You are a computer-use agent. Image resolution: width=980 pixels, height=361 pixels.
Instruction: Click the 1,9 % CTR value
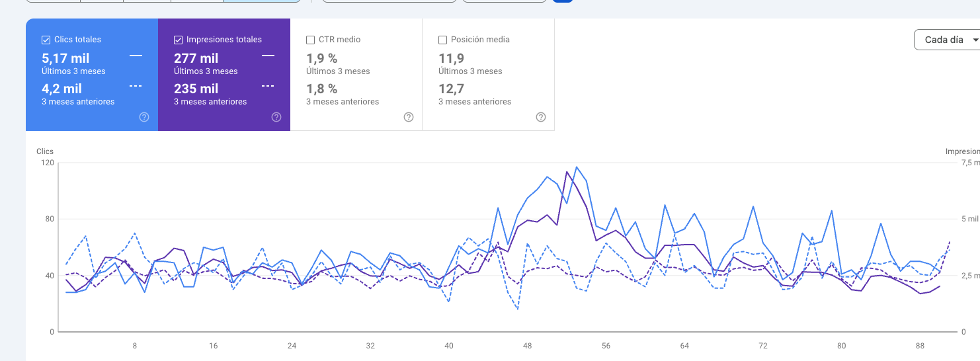tap(322, 59)
